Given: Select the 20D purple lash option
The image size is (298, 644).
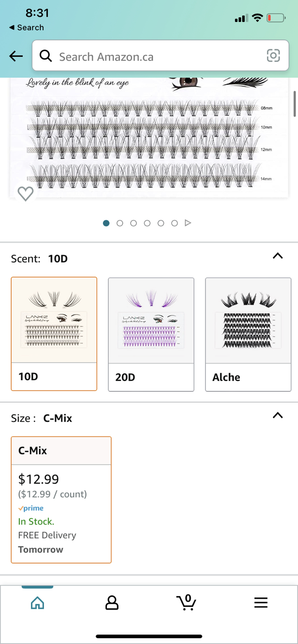Looking at the screenshot, I should point(151,335).
